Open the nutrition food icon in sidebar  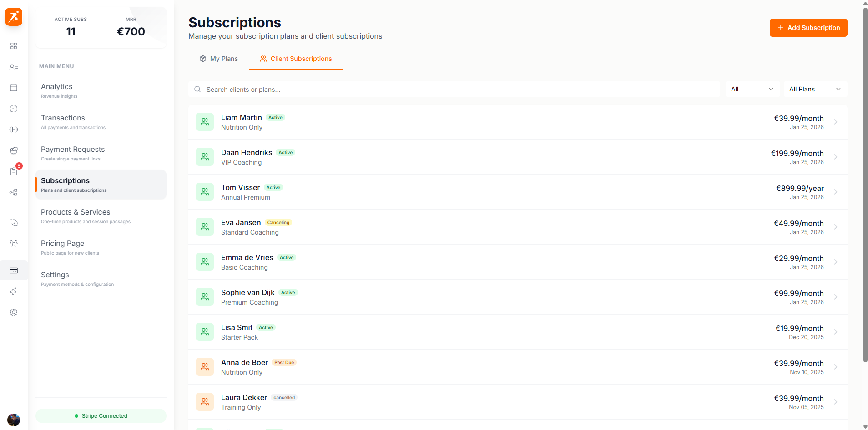click(x=14, y=150)
